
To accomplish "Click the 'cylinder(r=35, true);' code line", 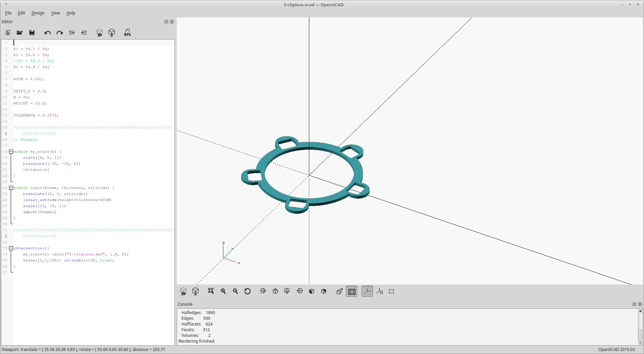I will [68, 260].
